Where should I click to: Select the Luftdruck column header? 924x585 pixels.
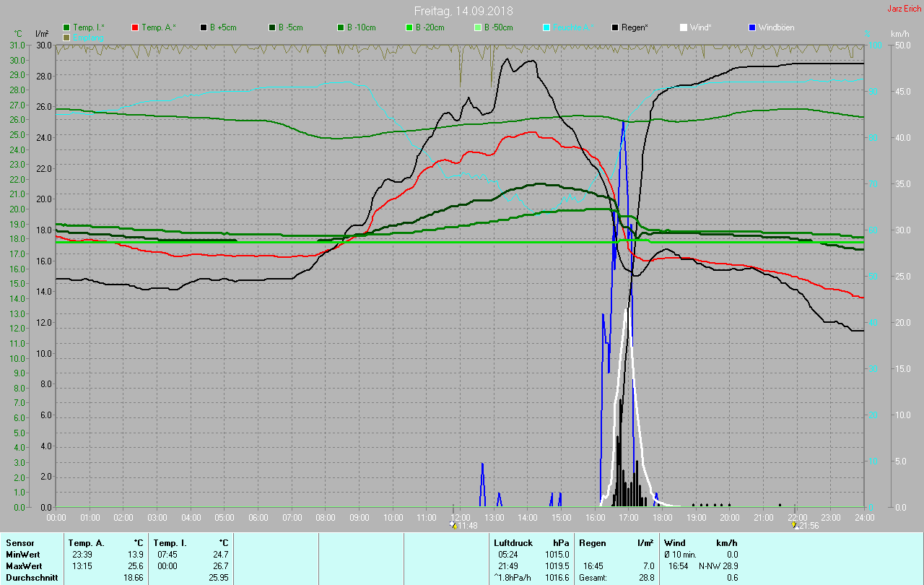(x=513, y=542)
